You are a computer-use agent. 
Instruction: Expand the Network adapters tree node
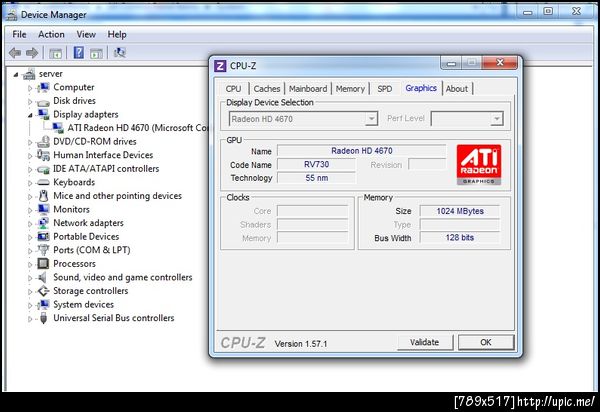(x=30, y=223)
